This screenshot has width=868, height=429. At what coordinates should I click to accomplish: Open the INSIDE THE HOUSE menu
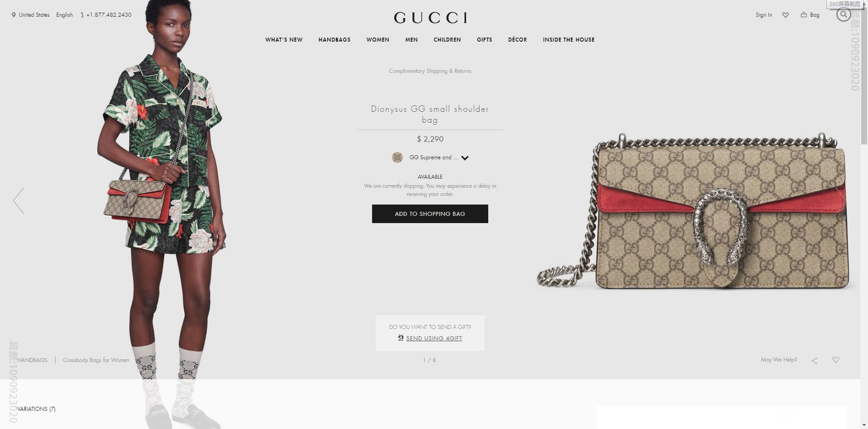569,40
